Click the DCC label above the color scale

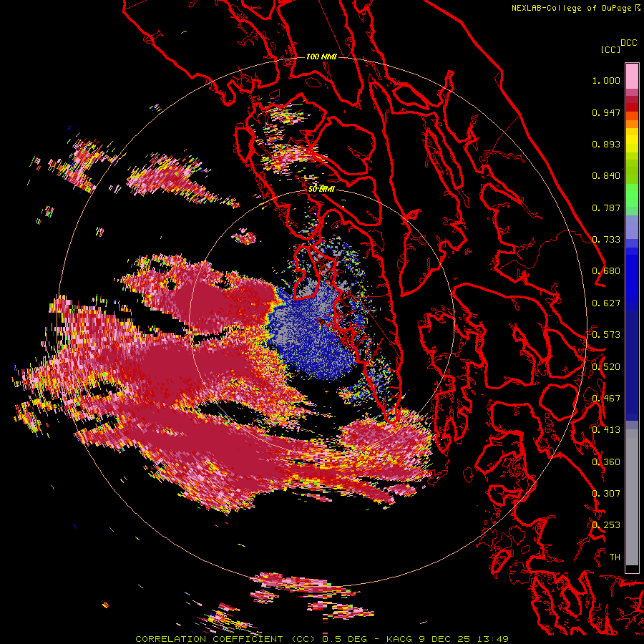point(628,43)
